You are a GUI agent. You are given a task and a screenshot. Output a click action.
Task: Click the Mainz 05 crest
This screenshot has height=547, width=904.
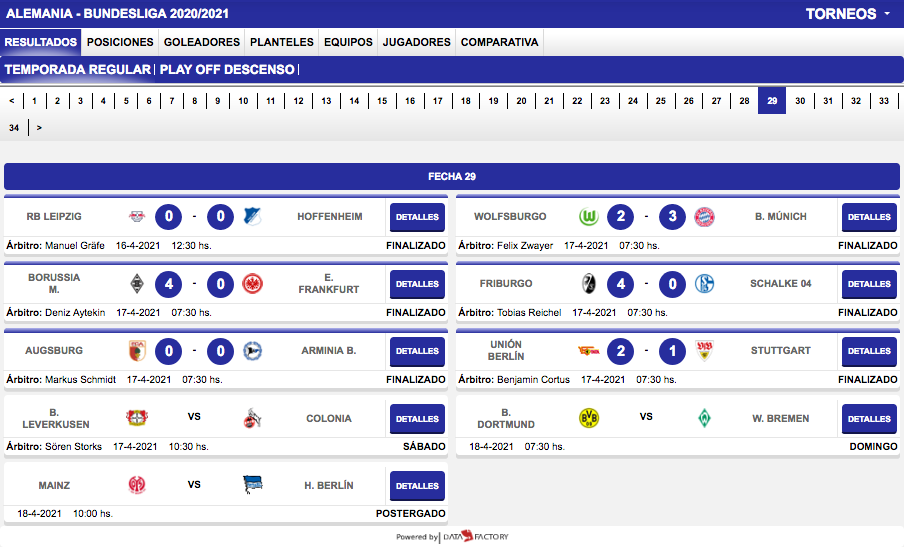(137, 485)
